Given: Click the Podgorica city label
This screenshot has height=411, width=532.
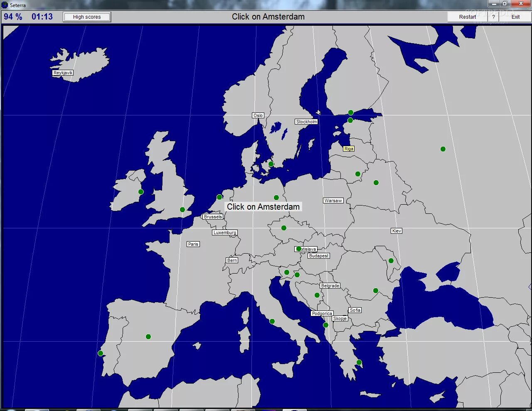Looking at the screenshot, I should click(322, 313).
